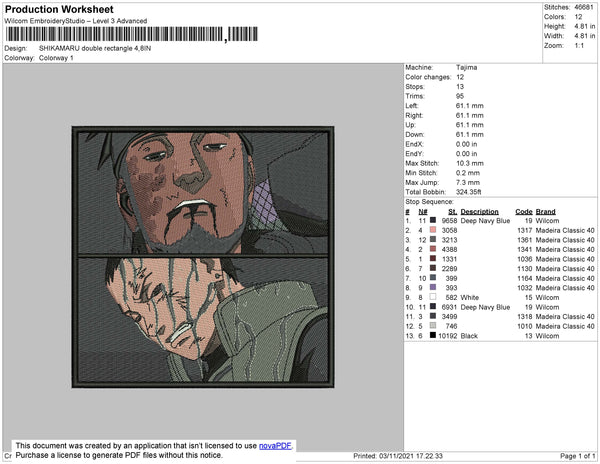Screen dimensions: 600x464
Task: Click the Machine Tajima entry
Action: point(467,67)
